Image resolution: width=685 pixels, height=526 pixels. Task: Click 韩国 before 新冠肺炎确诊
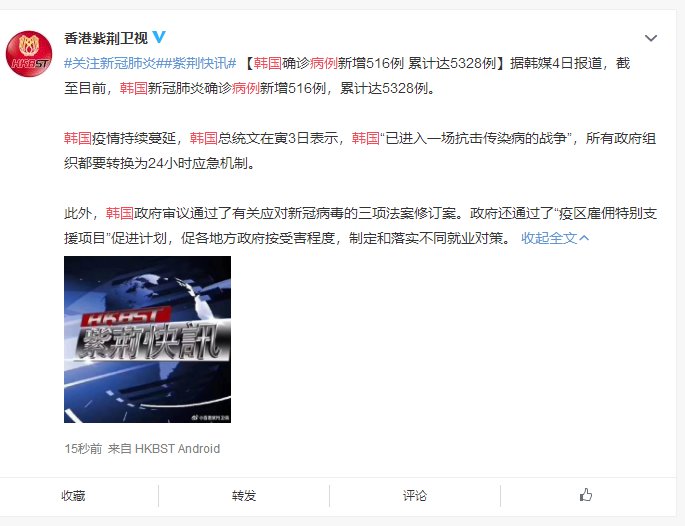pyautogui.click(x=134, y=88)
